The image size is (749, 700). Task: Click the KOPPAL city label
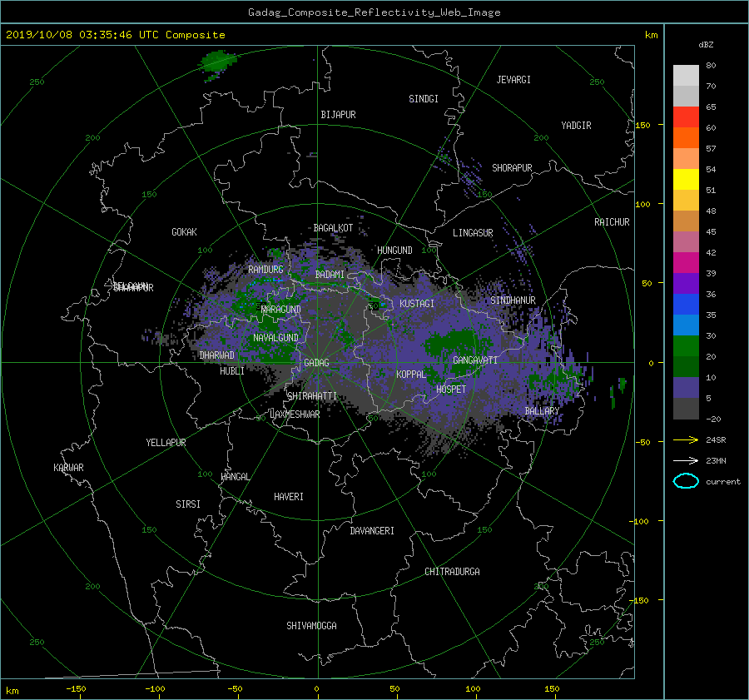411,375
